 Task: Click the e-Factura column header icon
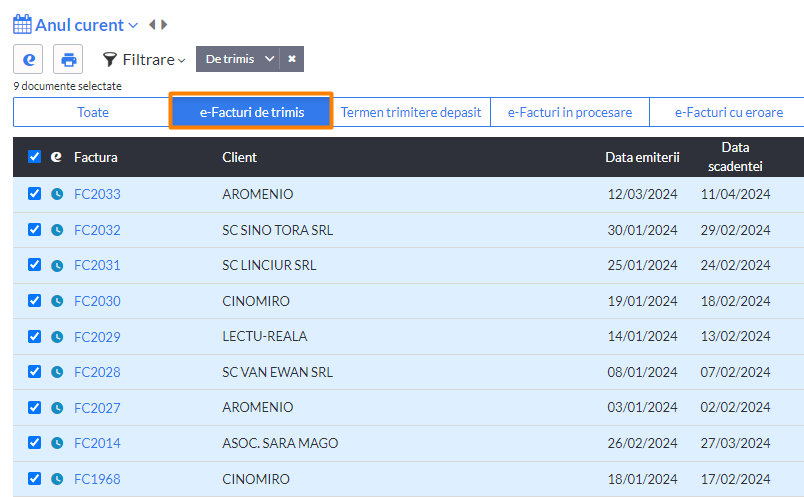56,156
